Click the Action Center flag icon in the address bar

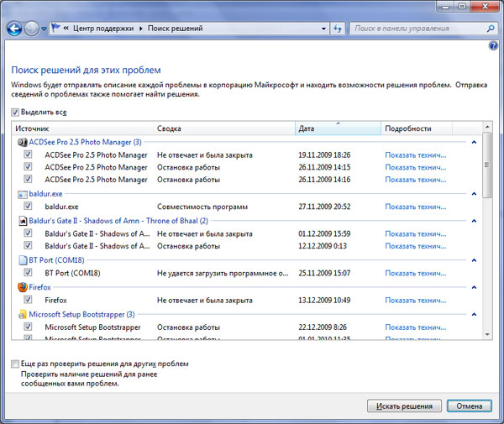pos(56,28)
